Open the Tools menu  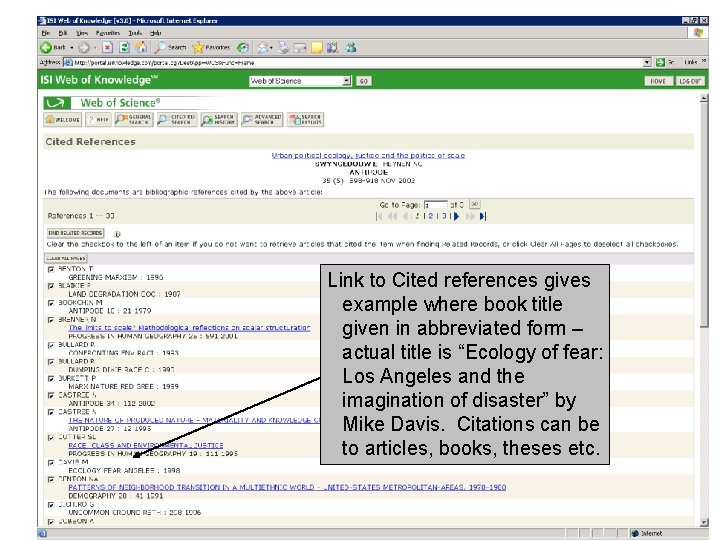point(135,33)
